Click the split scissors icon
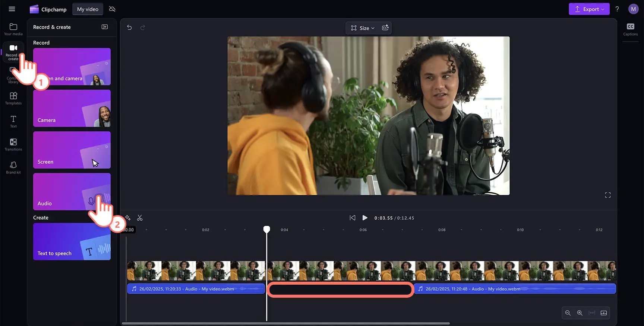 click(x=140, y=218)
